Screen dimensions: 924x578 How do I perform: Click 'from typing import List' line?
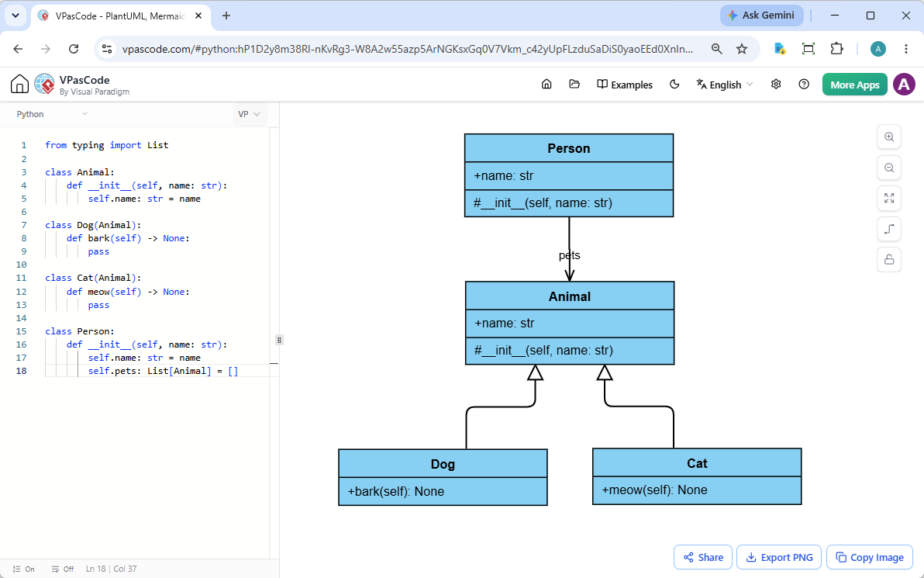pos(107,145)
